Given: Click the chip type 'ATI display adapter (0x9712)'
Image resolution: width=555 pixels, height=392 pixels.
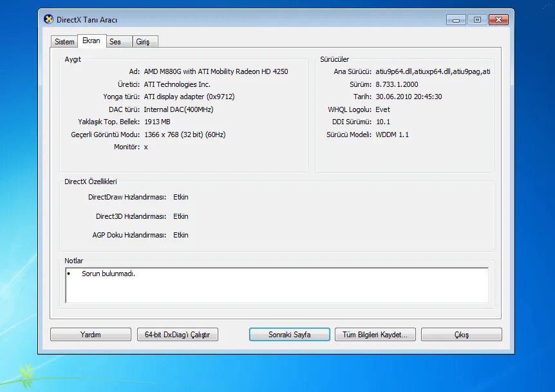Looking at the screenshot, I should point(189,97).
